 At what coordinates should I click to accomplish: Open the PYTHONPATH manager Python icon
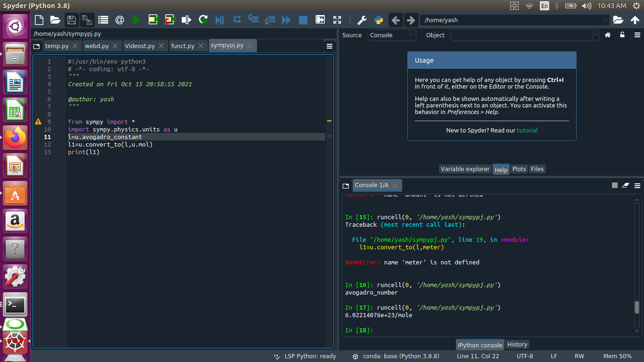tap(378, 20)
